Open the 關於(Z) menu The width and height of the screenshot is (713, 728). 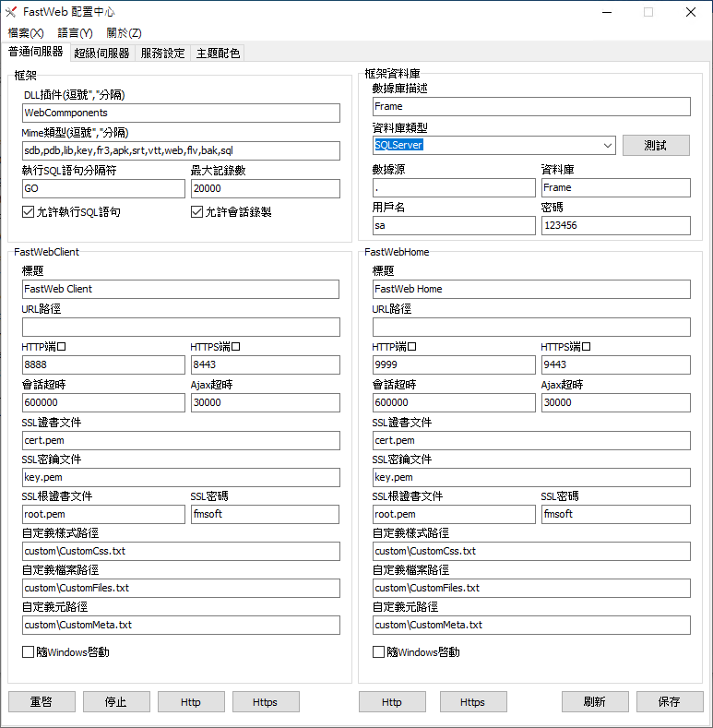124,33
